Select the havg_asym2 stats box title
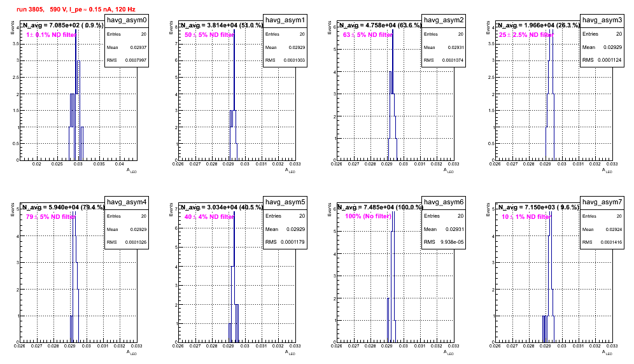The width and height of the screenshot is (634, 364). (444, 20)
